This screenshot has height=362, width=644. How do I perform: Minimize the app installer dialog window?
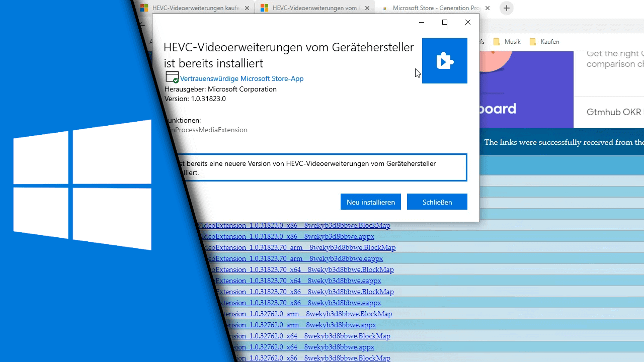pyautogui.click(x=422, y=22)
